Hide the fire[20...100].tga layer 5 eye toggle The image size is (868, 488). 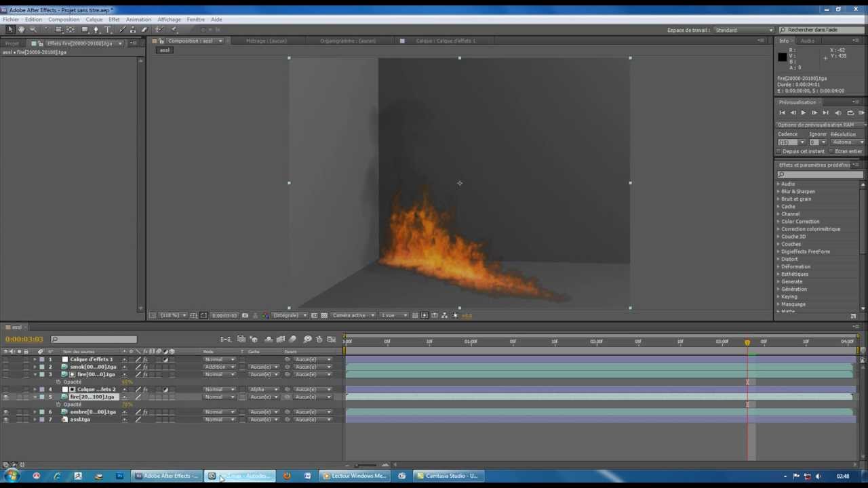point(6,397)
